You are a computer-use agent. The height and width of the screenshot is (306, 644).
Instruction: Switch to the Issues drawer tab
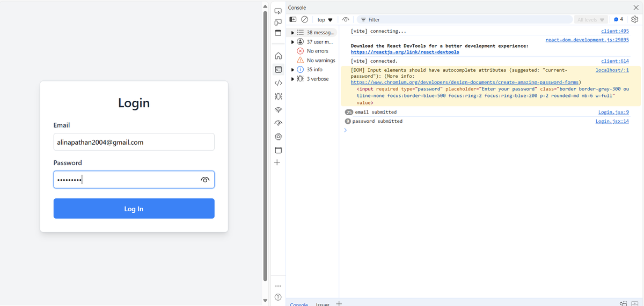[323, 304]
